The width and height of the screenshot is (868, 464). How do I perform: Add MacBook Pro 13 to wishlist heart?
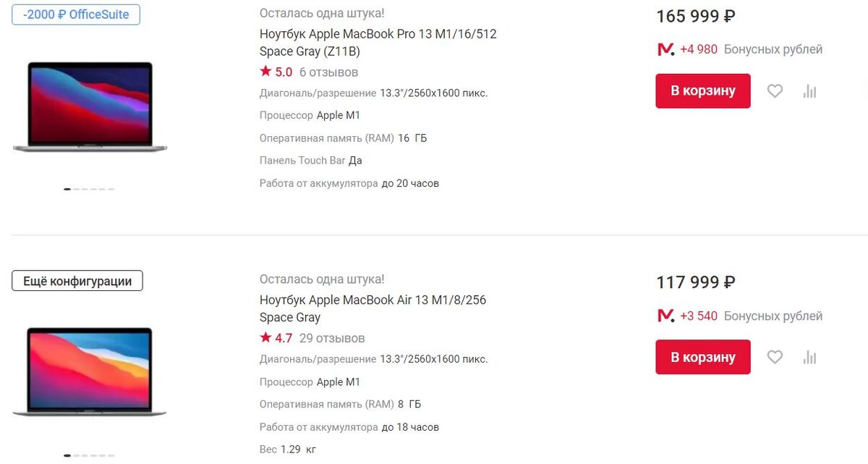pyautogui.click(x=775, y=91)
